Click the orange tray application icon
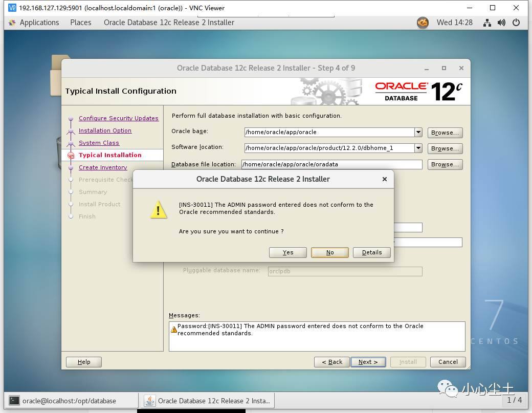The width and height of the screenshot is (532, 413). 423,23
